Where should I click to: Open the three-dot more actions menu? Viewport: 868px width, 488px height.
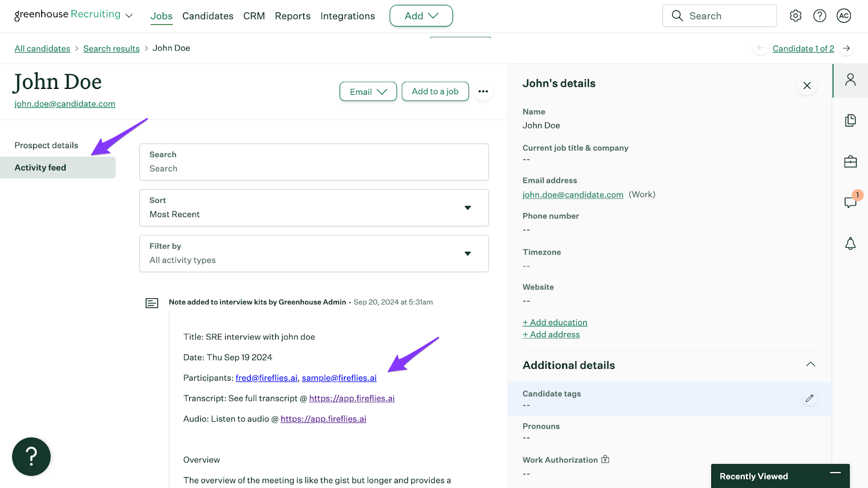coord(483,92)
